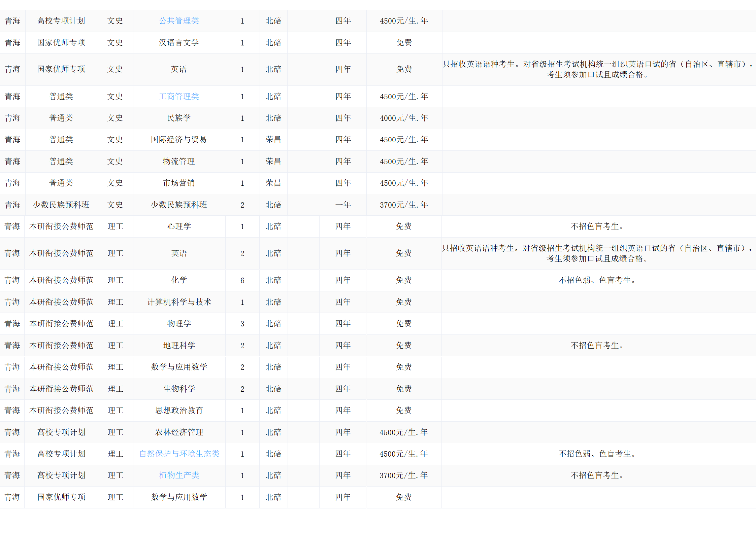Click the 地理科学 major cell

(x=179, y=346)
